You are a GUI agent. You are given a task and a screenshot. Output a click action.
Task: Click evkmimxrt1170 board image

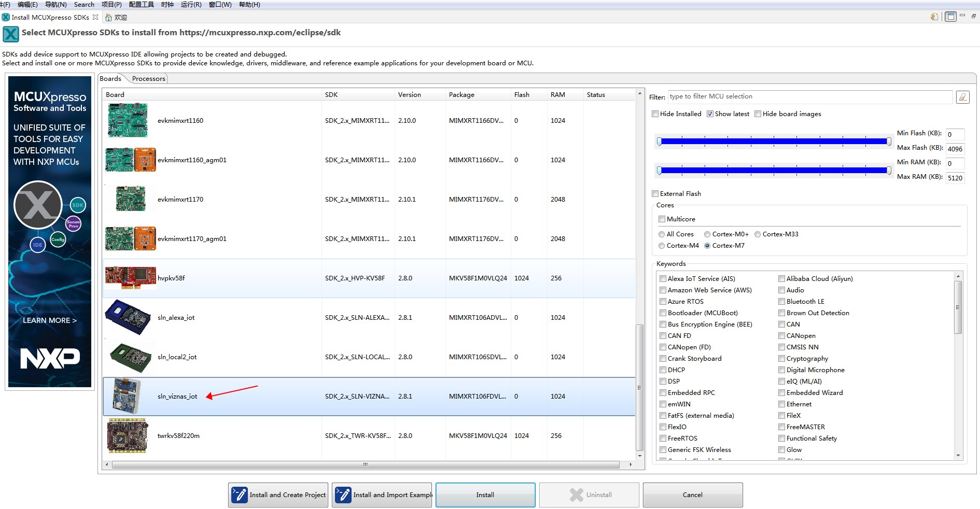(x=131, y=199)
